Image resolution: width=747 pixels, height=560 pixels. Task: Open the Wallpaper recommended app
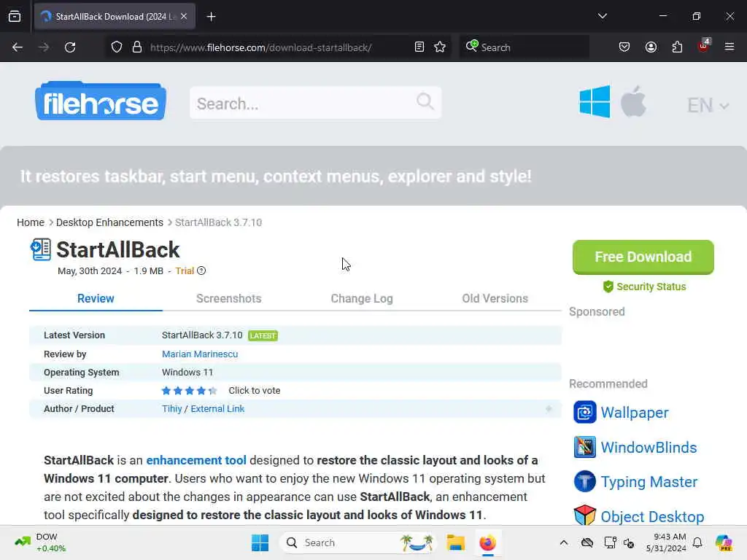(635, 413)
